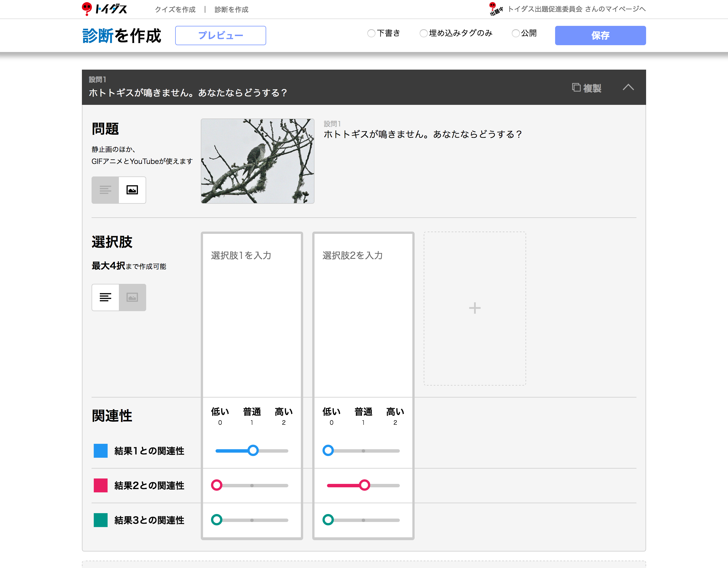Image resolution: width=728 pixels, height=568 pixels.
Task: Click the 結果1との関連性 label
Action: point(149,451)
